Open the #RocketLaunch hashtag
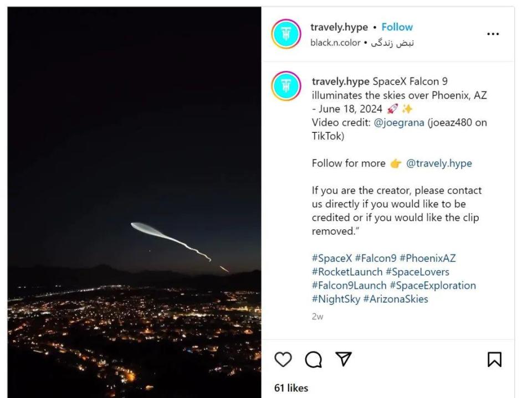532x398 pixels. click(x=347, y=272)
